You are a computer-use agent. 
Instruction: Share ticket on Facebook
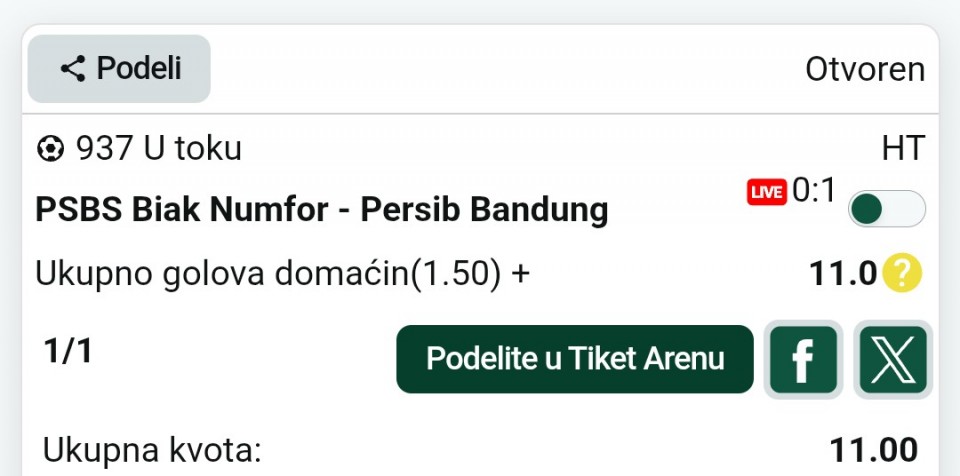(x=802, y=359)
